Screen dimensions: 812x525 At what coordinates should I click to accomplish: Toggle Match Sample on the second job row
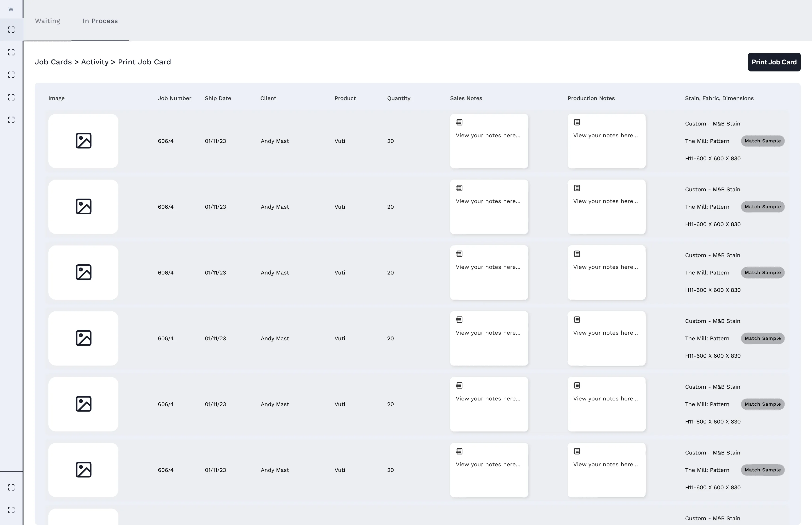click(763, 207)
